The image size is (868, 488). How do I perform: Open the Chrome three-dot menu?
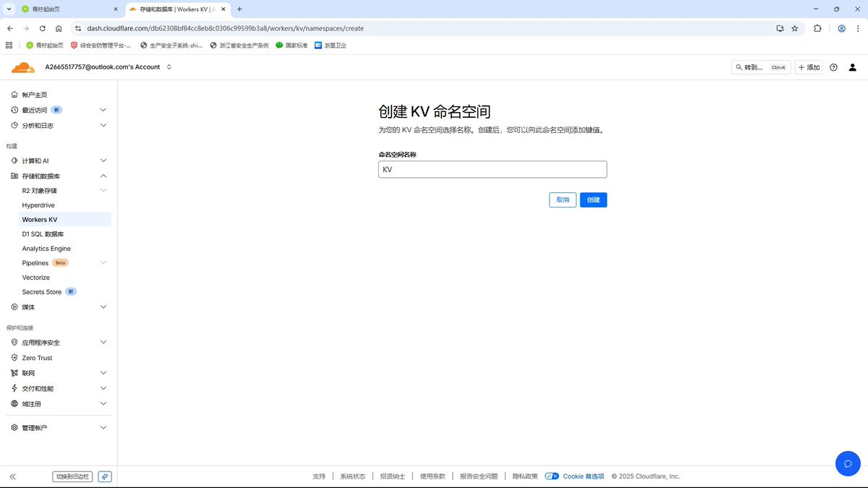(858, 28)
